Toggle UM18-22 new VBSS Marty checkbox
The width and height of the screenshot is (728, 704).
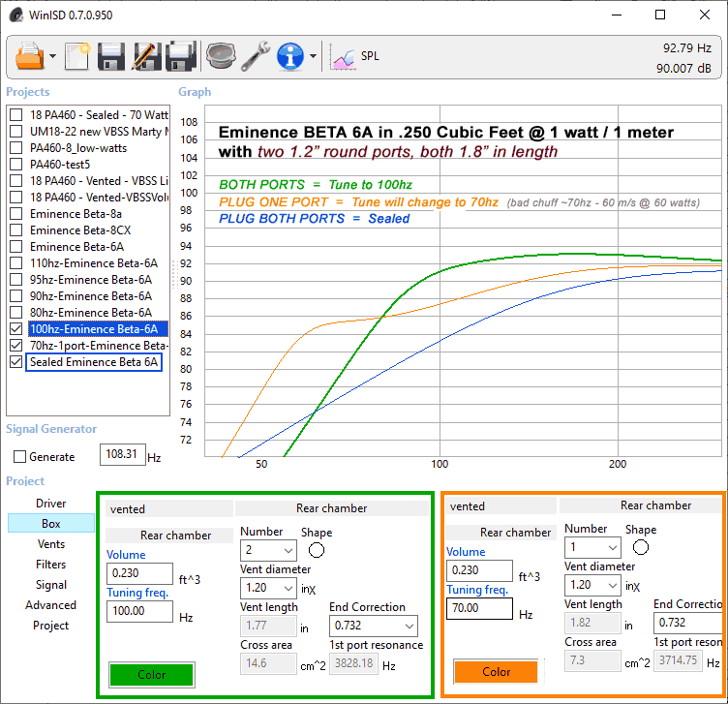[16, 132]
